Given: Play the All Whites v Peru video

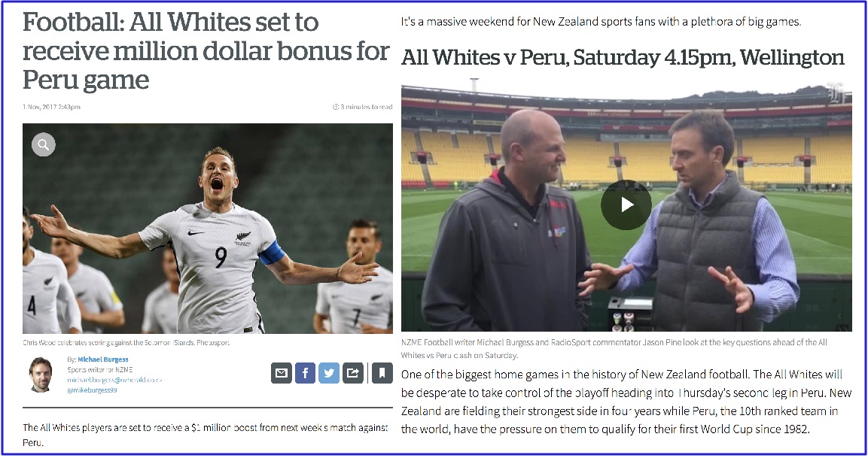Looking at the screenshot, I should (x=626, y=205).
